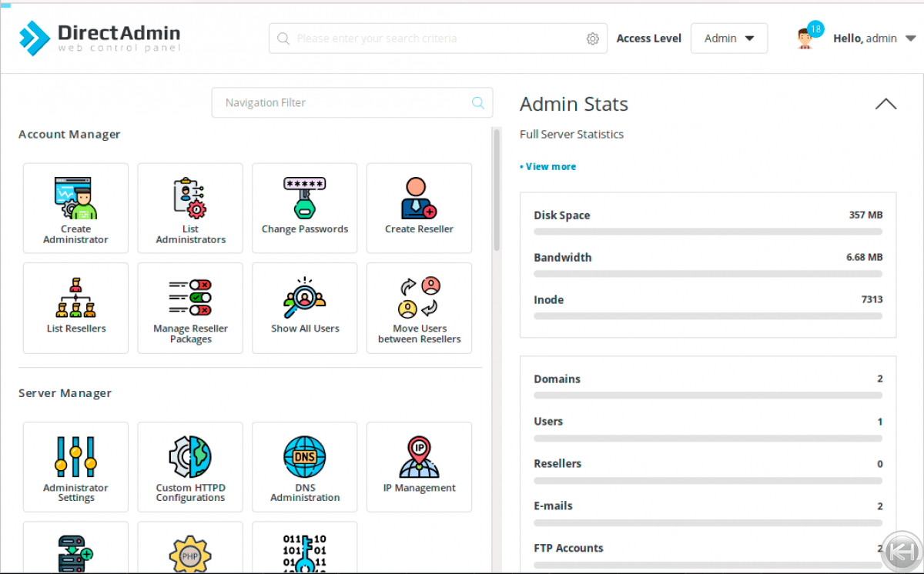
Task: Click the navigation panel scrollbar
Action: coord(497,189)
